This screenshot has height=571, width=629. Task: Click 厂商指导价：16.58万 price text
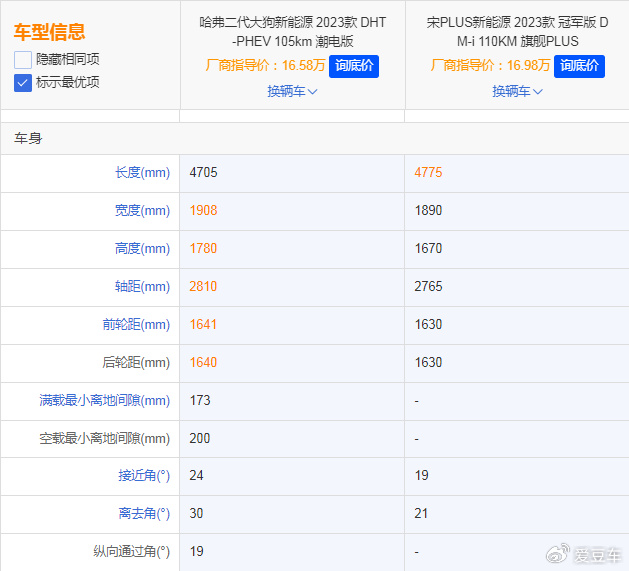pyautogui.click(x=265, y=65)
